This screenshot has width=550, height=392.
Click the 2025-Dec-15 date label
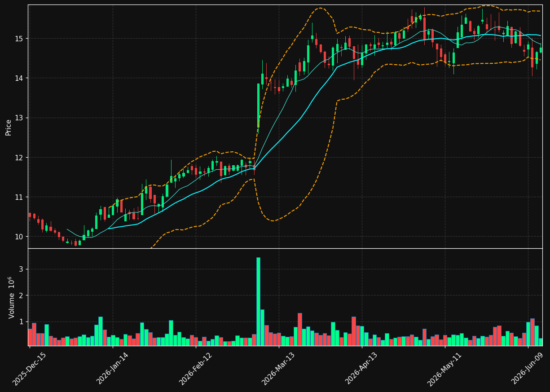click(29, 369)
